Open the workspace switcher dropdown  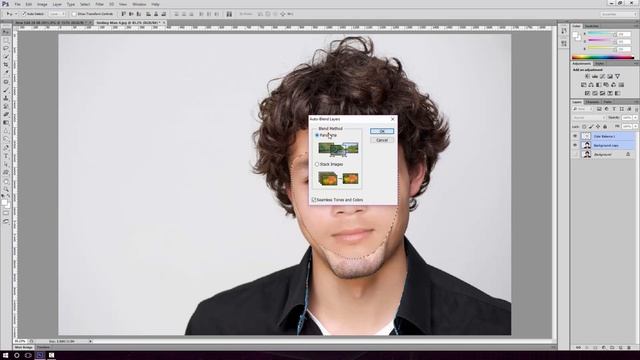618,14
